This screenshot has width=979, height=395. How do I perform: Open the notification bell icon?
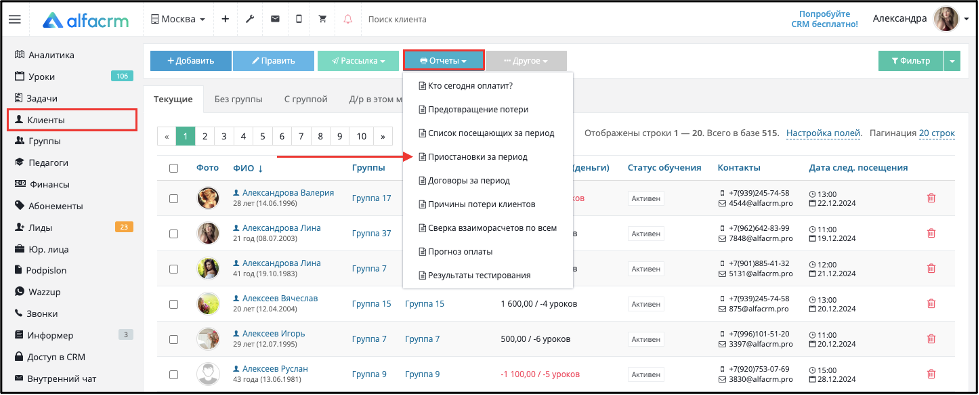(348, 19)
